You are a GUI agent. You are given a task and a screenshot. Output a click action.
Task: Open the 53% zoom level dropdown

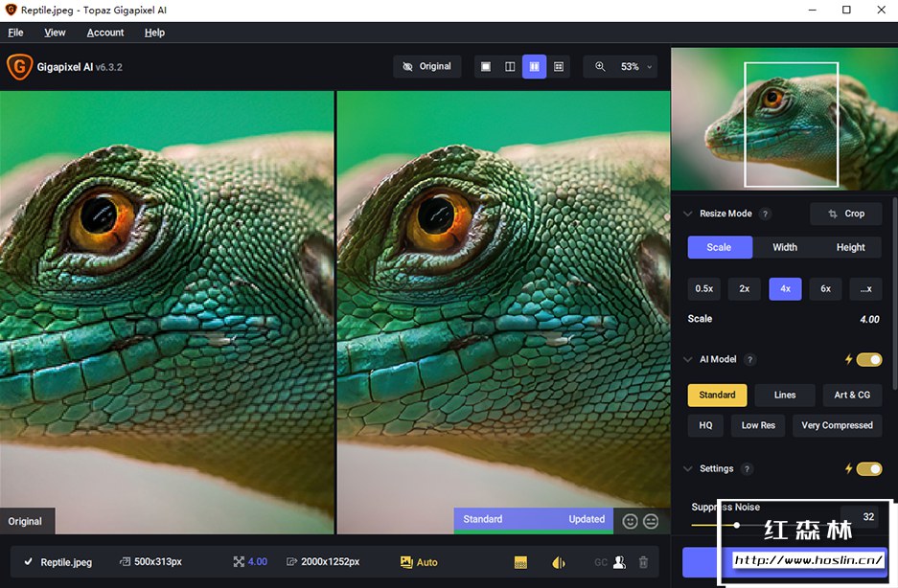[635, 66]
